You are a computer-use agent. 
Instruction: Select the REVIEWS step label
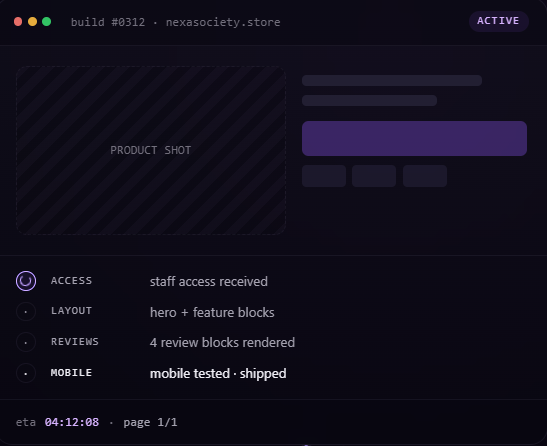75,342
